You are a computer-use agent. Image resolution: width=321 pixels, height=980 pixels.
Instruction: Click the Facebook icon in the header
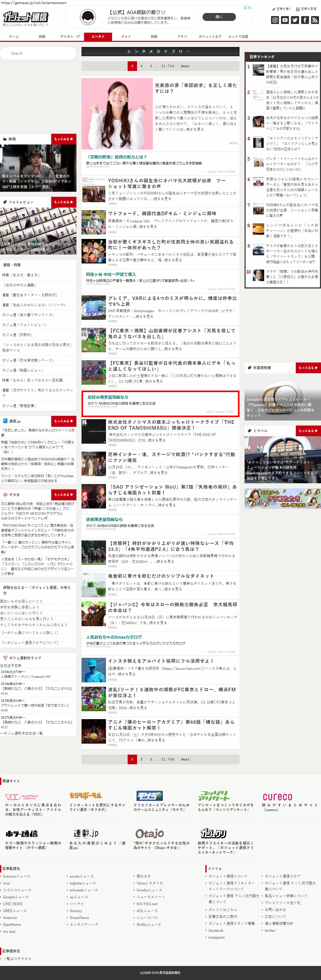click(305, 20)
